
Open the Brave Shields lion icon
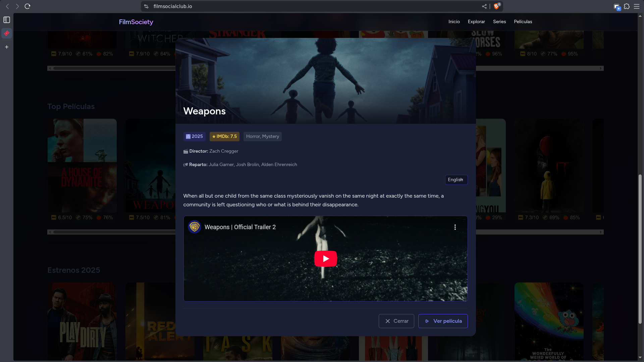[496, 6]
